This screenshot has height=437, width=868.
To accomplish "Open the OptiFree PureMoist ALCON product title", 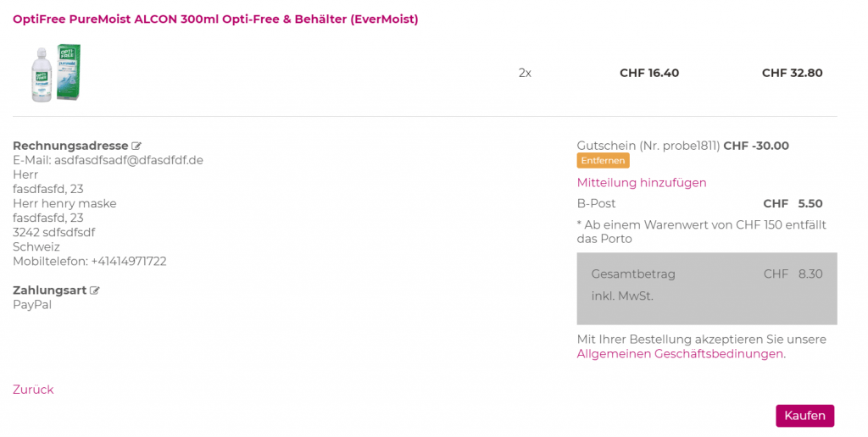I will click(215, 19).
